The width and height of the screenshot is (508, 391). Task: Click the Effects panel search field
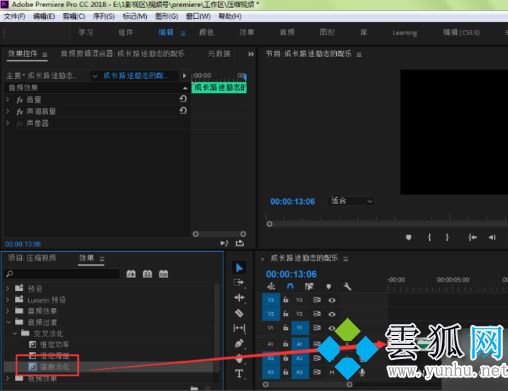[62, 274]
